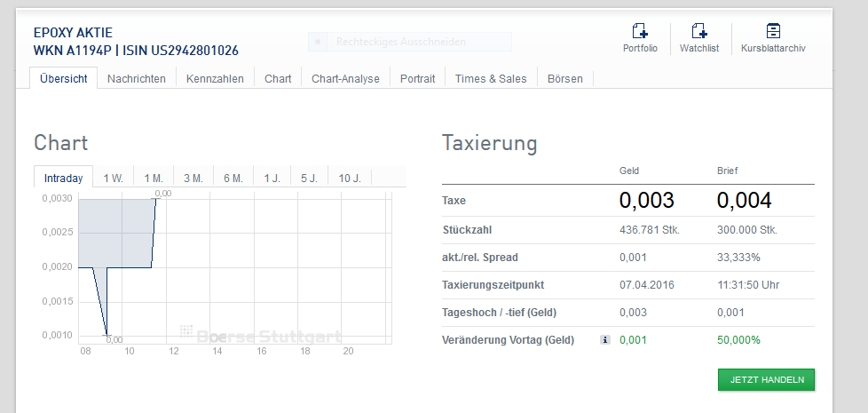Show the 5 J. chart range
This screenshot has width=868, height=413.
[310, 179]
